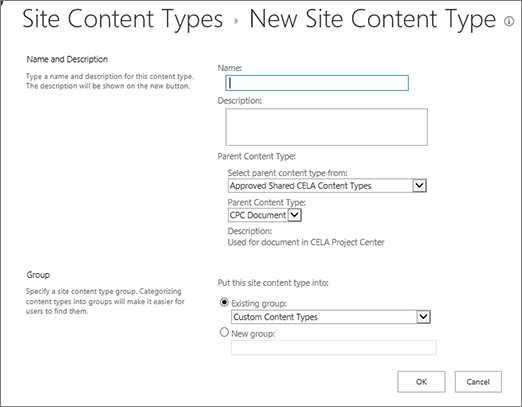Click the Description text area
Screen dimensions: 522x407
(x=327, y=127)
